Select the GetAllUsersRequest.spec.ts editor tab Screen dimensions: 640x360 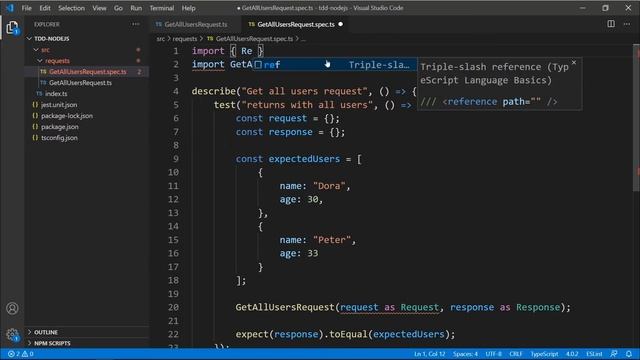coord(296,24)
